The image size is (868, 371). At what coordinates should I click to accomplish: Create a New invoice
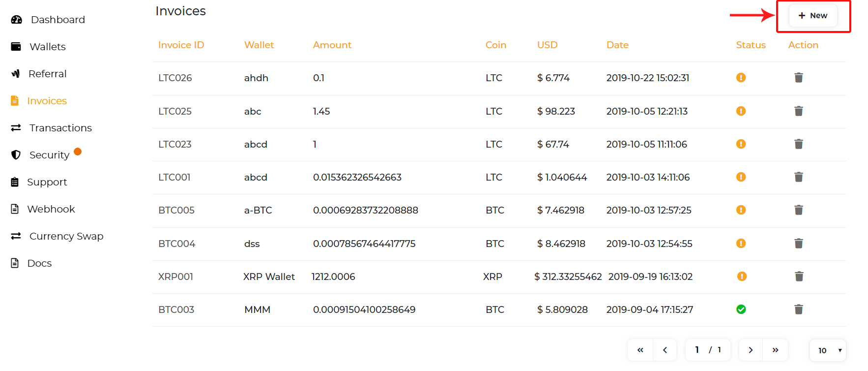click(813, 16)
